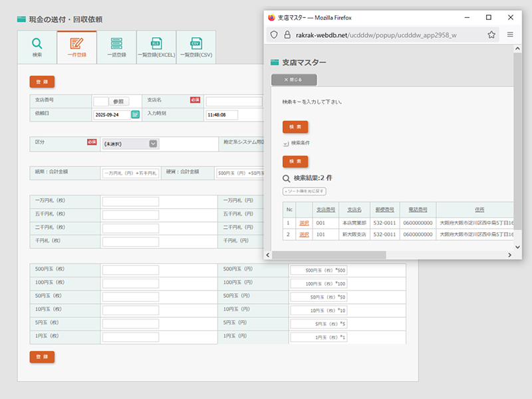Click 選択 link for 本店営業部 row
The height and width of the screenshot is (399, 532).
coord(304,223)
